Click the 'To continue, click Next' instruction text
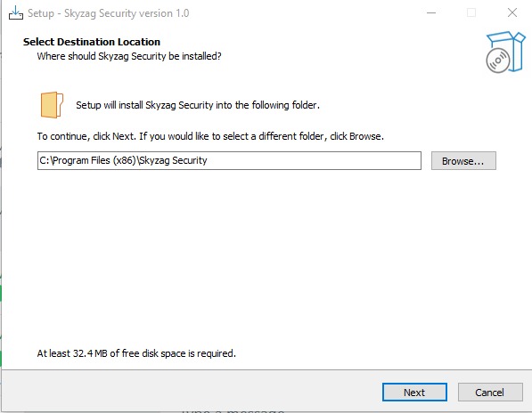Viewport: 532px width, 413px height. [x=210, y=136]
